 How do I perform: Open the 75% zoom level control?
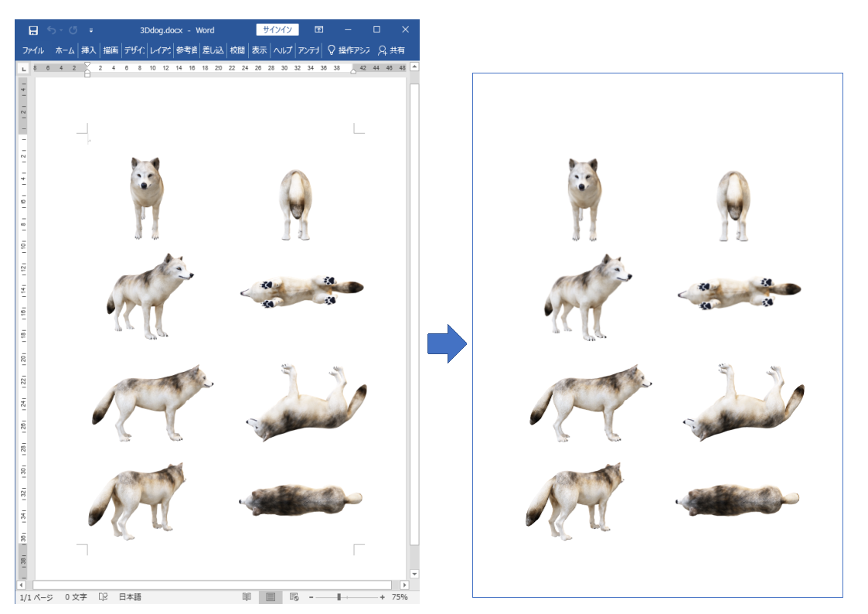click(400, 597)
